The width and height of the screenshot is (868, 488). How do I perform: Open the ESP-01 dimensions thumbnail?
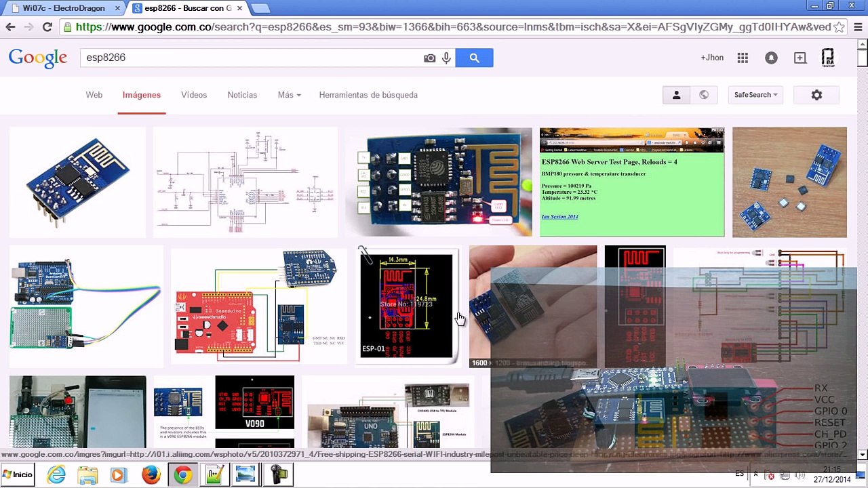point(407,305)
